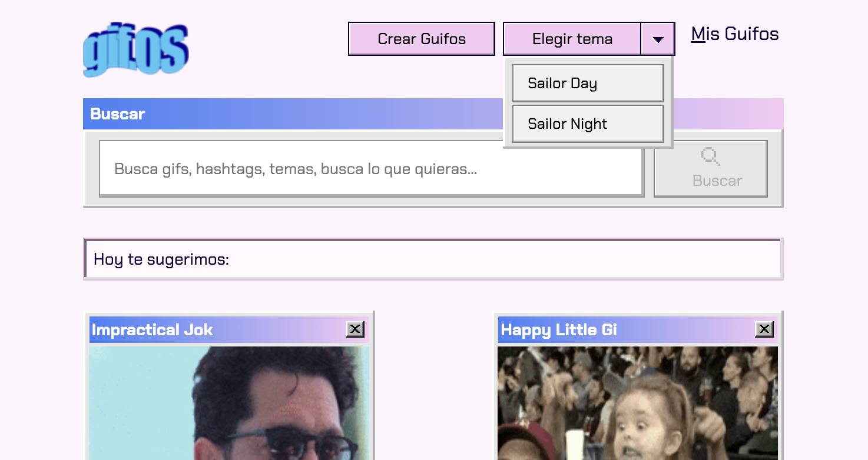The image size is (868, 460).
Task: Open Mis Guifos
Action: coord(734,34)
